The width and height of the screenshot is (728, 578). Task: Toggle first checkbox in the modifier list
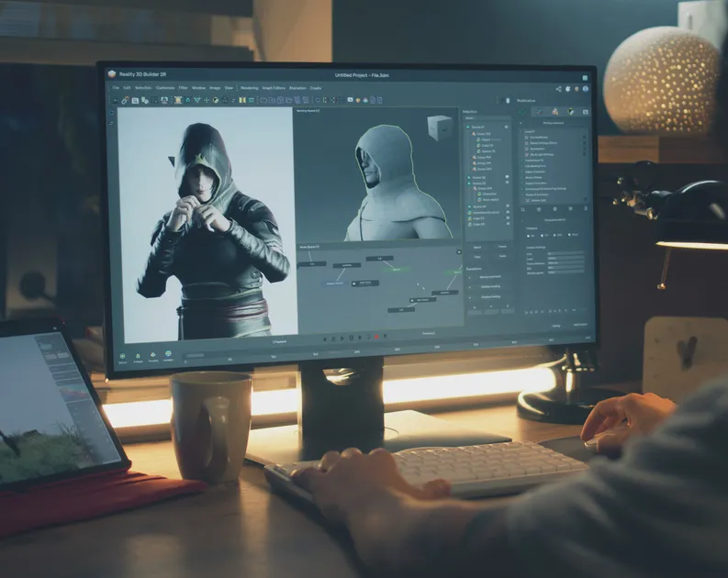(x=527, y=137)
